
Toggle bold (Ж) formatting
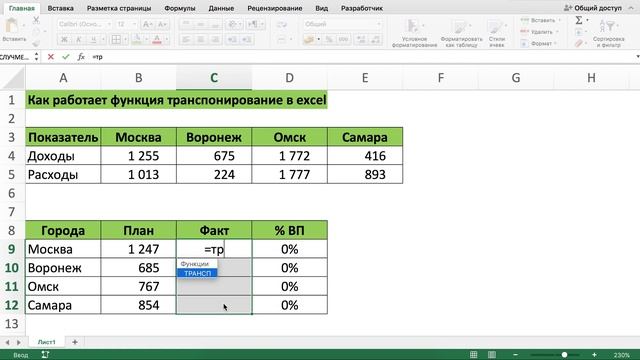64,40
